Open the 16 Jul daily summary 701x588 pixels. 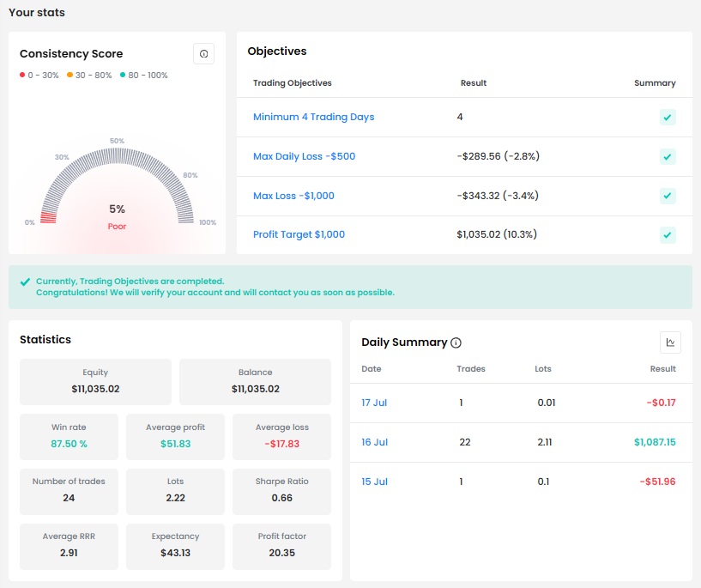(374, 442)
